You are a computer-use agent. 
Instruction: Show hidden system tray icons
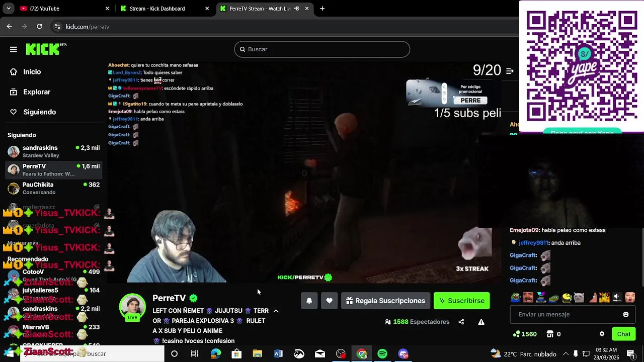tap(566, 354)
